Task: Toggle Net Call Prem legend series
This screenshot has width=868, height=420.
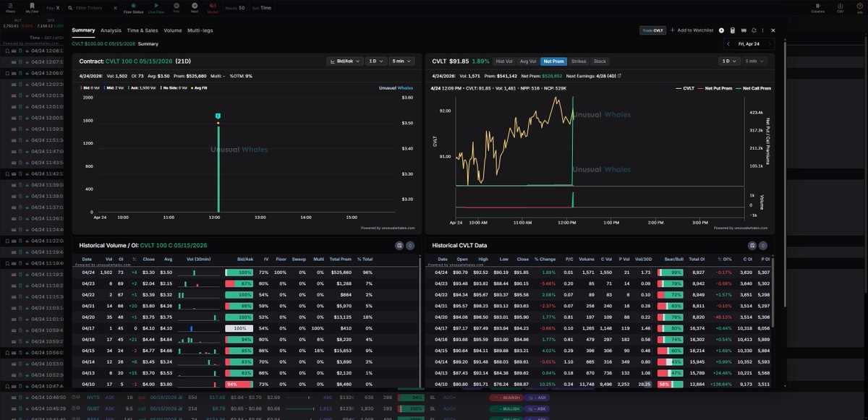Action: point(753,87)
